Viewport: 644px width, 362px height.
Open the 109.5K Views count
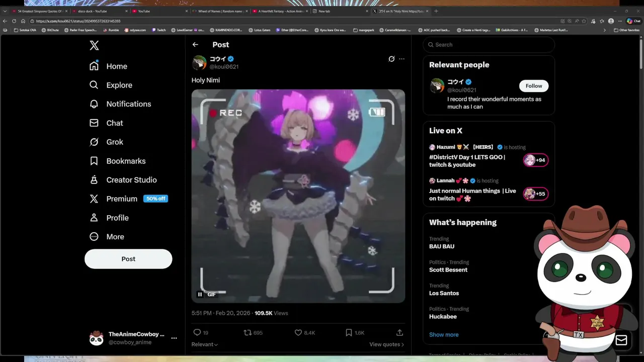coord(271,313)
